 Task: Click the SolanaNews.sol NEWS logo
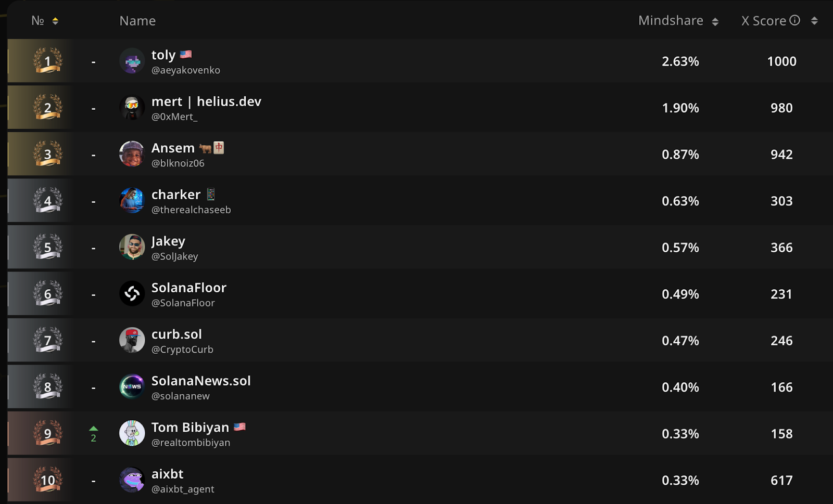(x=132, y=387)
